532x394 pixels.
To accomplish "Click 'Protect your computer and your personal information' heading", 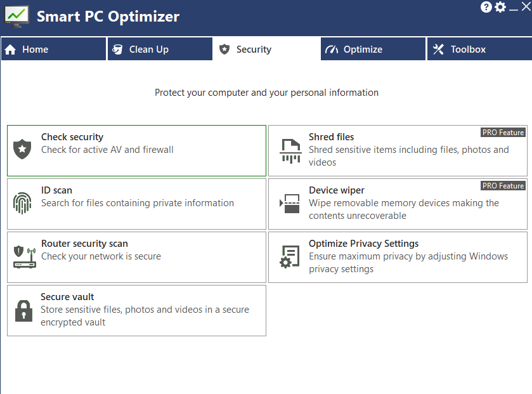I will [x=266, y=93].
